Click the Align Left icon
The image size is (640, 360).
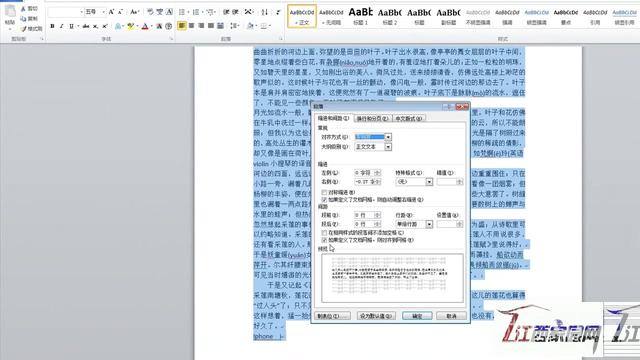click(182, 26)
